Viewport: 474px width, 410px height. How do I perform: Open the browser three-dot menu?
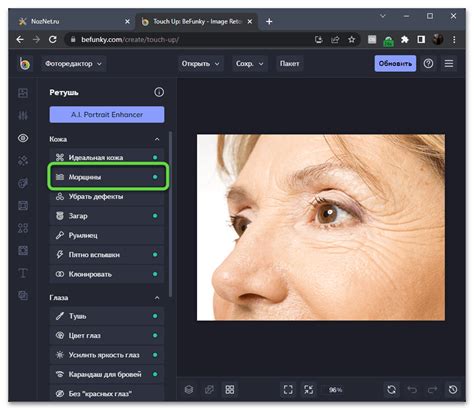coord(454,40)
